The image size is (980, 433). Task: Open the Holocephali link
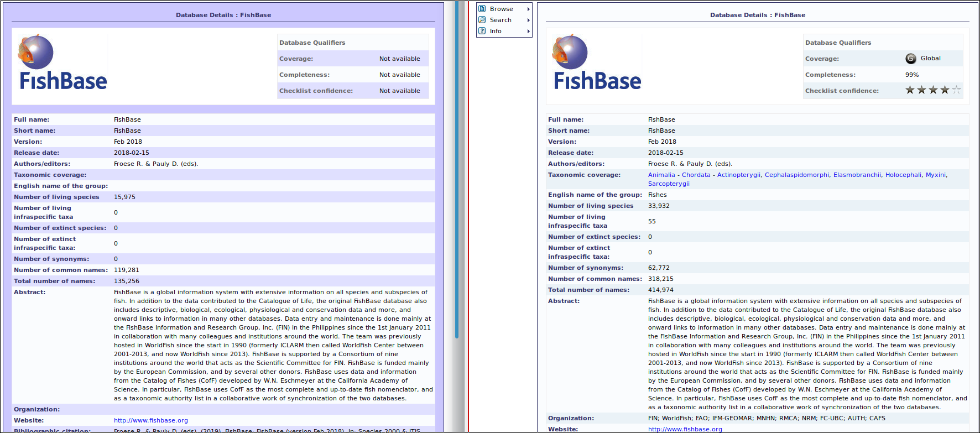903,175
